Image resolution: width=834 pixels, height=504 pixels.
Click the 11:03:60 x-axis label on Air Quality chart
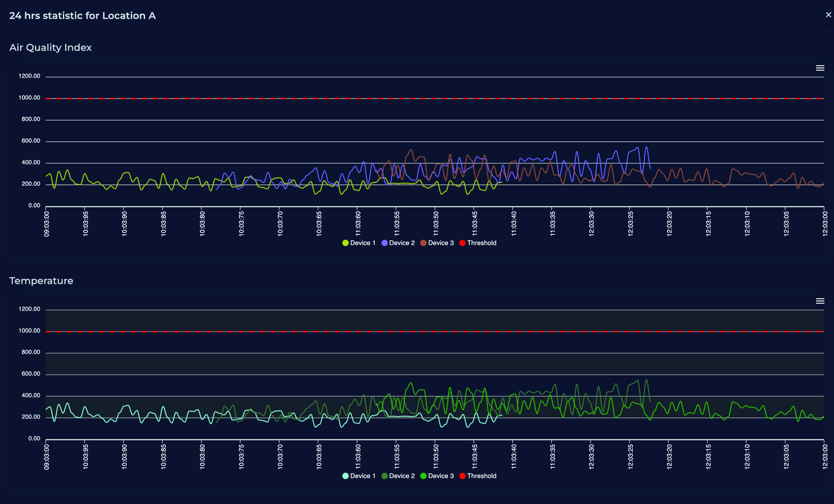(x=358, y=224)
